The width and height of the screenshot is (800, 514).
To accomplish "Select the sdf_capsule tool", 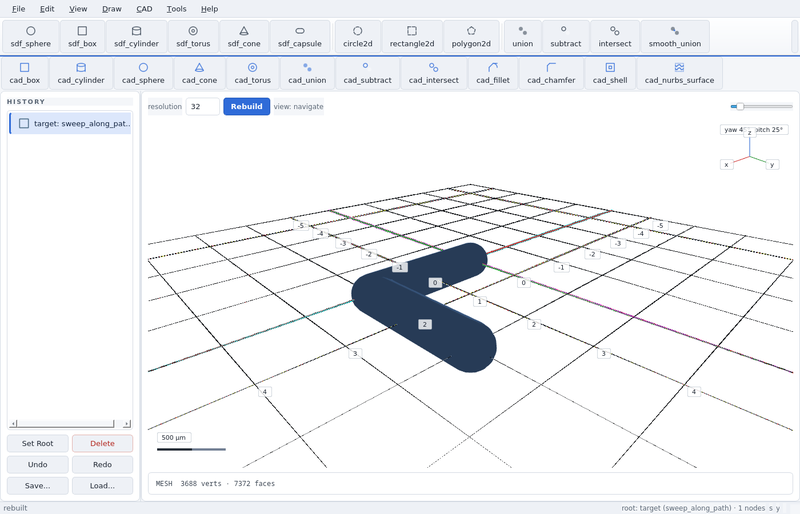I will pos(299,37).
